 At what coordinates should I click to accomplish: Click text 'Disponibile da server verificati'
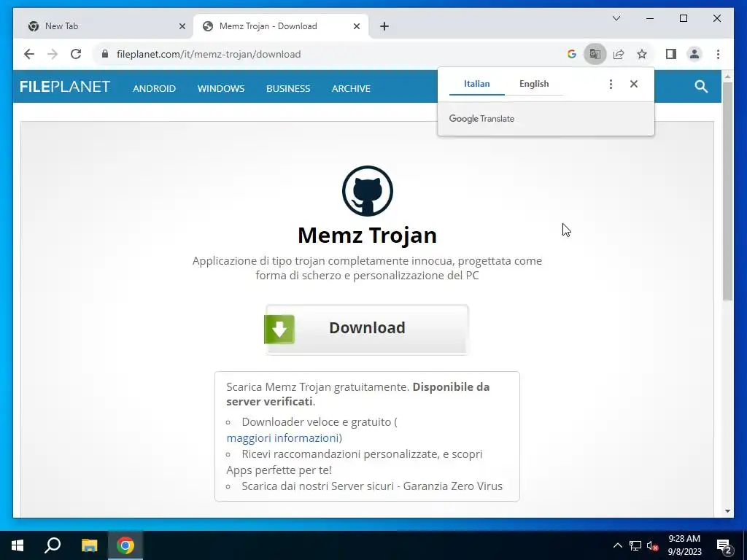pos(357,394)
